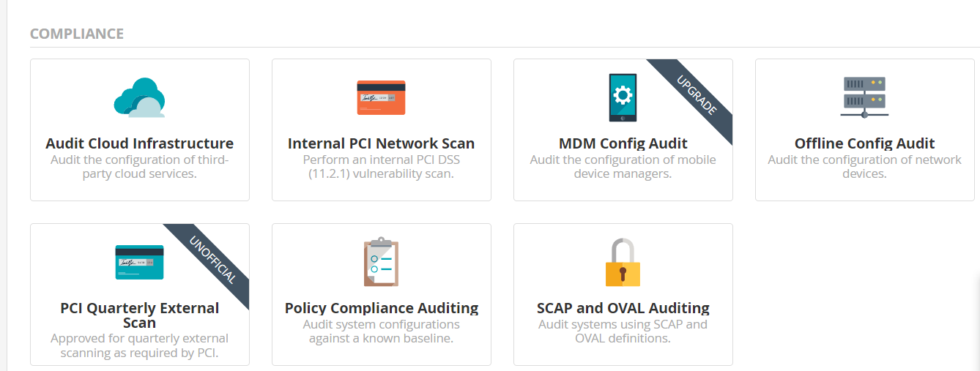Click the SCAP and OVAL definitions description
Screen dimensions: 980x371
[x=623, y=331]
